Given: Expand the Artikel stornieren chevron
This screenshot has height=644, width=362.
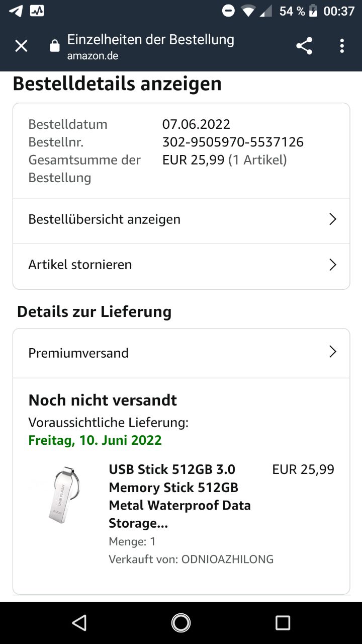Looking at the screenshot, I should pyautogui.click(x=332, y=265).
